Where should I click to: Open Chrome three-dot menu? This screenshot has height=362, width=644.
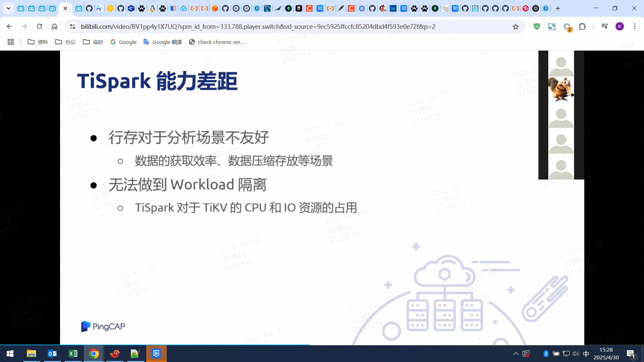635,26
